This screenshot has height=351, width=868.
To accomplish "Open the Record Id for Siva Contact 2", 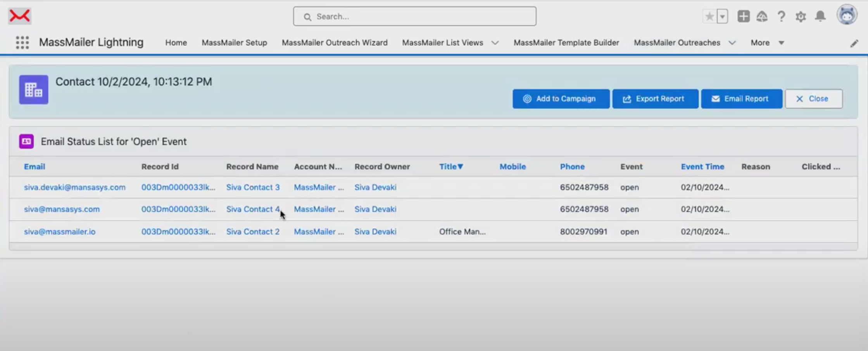I will (178, 232).
